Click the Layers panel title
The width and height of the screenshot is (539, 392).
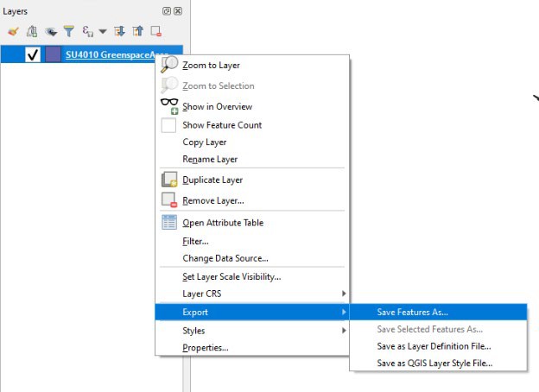[16, 11]
